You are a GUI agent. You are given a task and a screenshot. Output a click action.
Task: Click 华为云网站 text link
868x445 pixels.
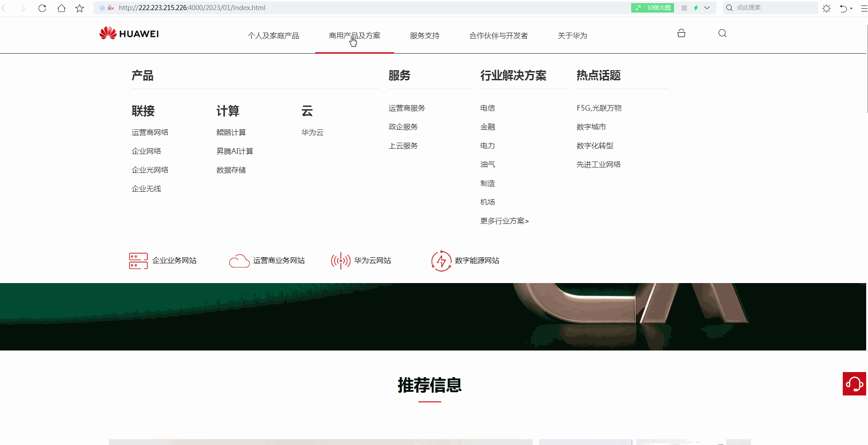[x=373, y=260]
